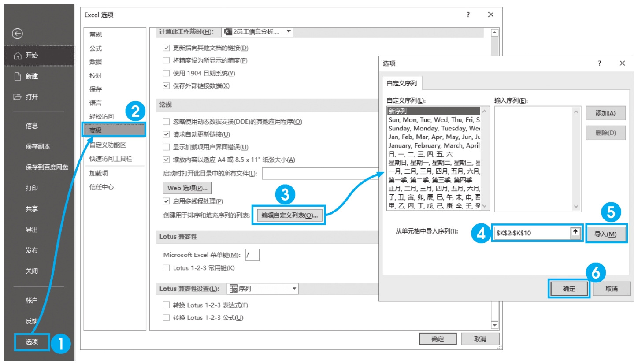This screenshot has height=364, width=638.
Task: Click inside the 输入序列 text box
Action: pyautogui.click(x=534, y=159)
